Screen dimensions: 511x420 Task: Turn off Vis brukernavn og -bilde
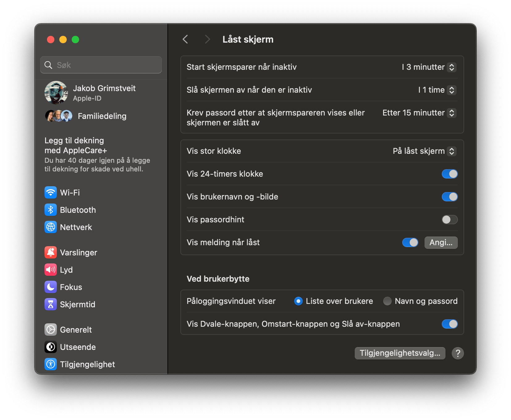point(450,197)
